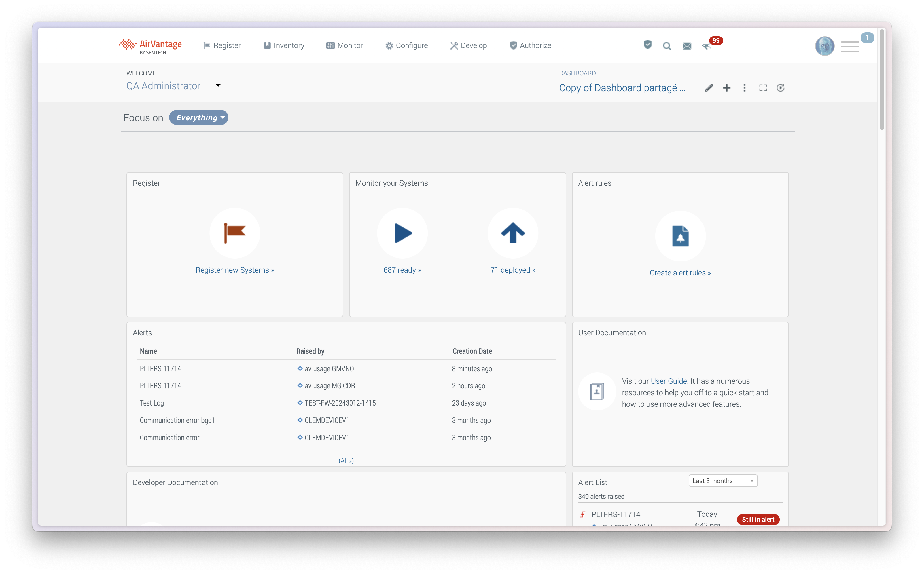Screen dimensions: 924x574
Task: Open the messages envelope icon
Action: coord(687,45)
